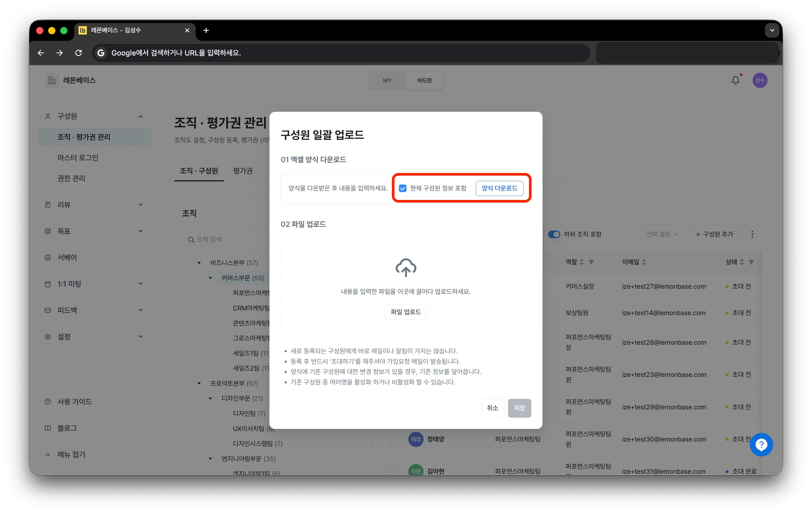Viewport: 812px width, 514px height.
Task: Toggle the 하위 조직 포함 switch
Action: [x=554, y=234]
